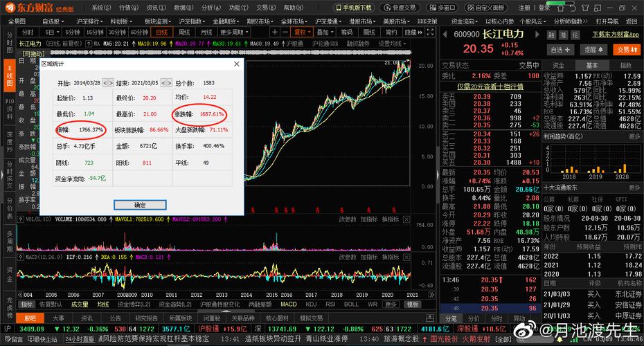
Task: Switch to the 月线 monthly chart tab
Action: (x=206, y=32)
